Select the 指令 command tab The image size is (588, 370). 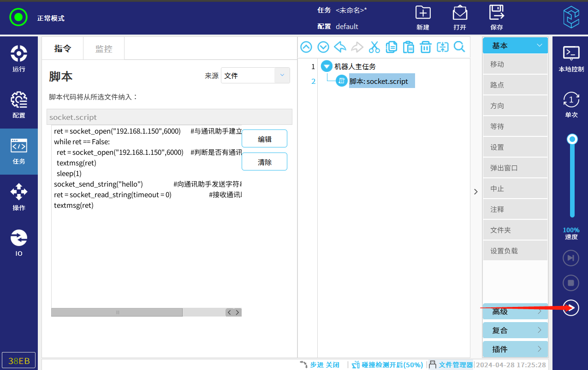point(63,48)
